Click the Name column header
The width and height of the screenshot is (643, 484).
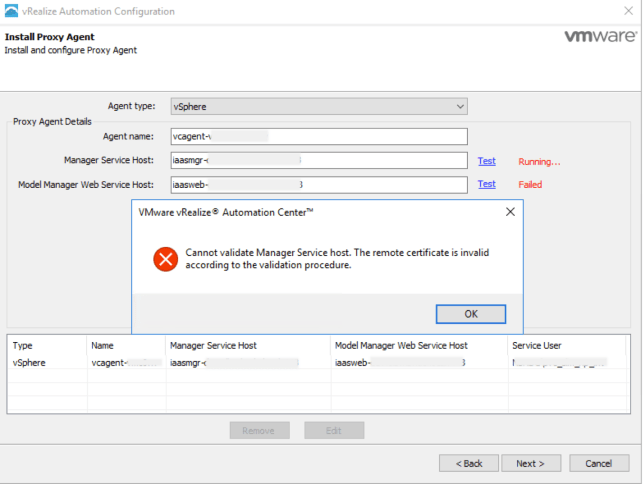(x=126, y=346)
